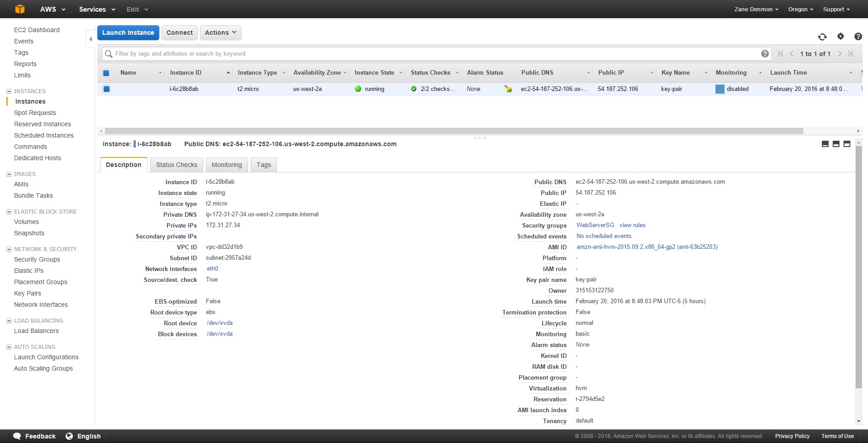
Task: Switch to the Monitoring tab
Action: pyautogui.click(x=227, y=165)
